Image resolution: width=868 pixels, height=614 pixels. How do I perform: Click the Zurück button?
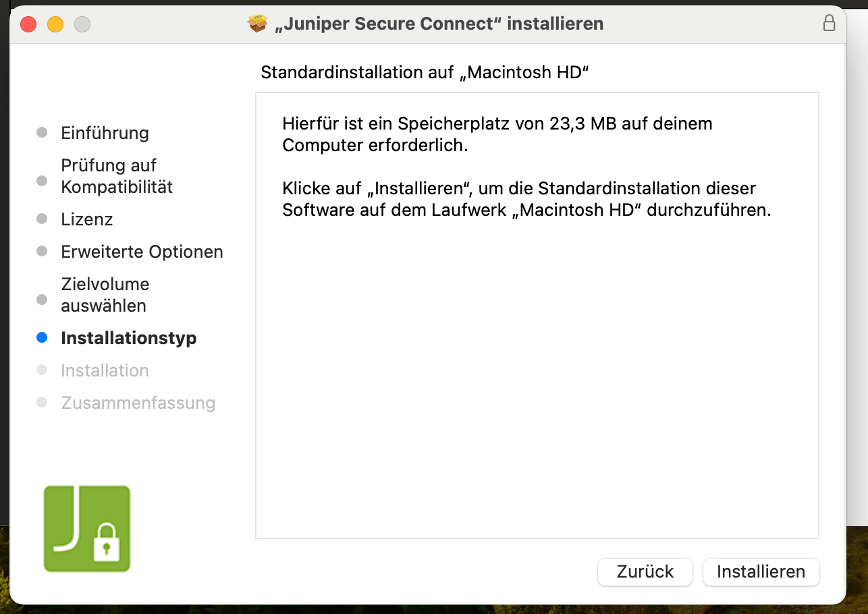(x=645, y=571)
